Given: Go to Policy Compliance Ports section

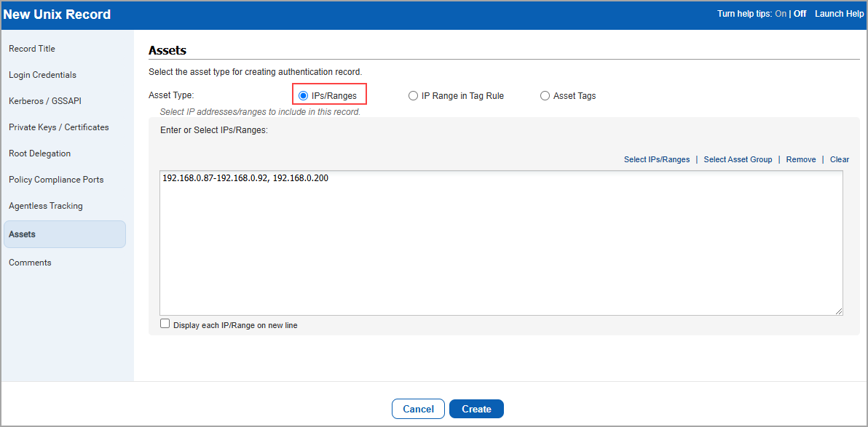Looking at the screenshot, I should (56, 180).
